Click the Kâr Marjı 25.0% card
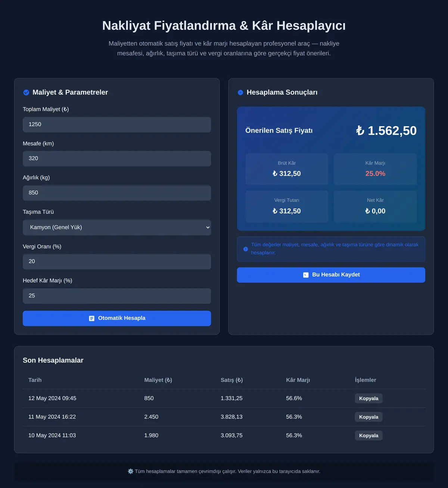448x488 pixels. tap(375, 169)
